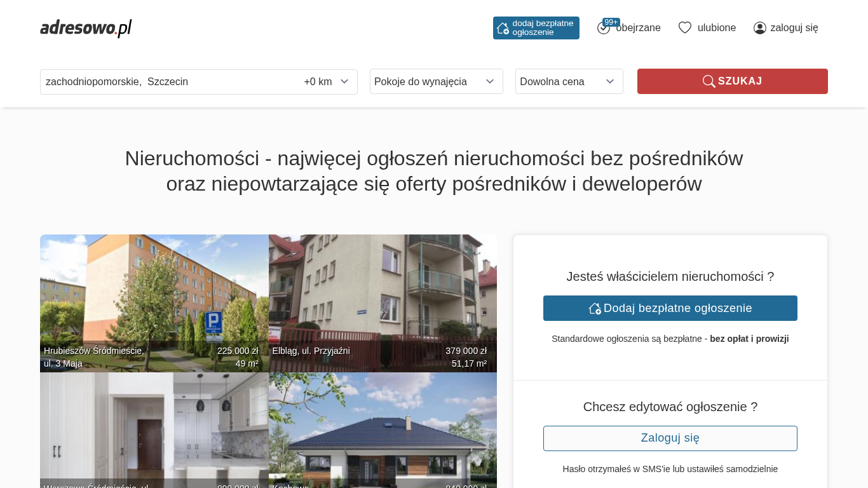Viewport: 868px width, 488px height.
Task: Click house icon in Dodaj bezpłatne ogłoszenie button
Action: coord(595,308)
